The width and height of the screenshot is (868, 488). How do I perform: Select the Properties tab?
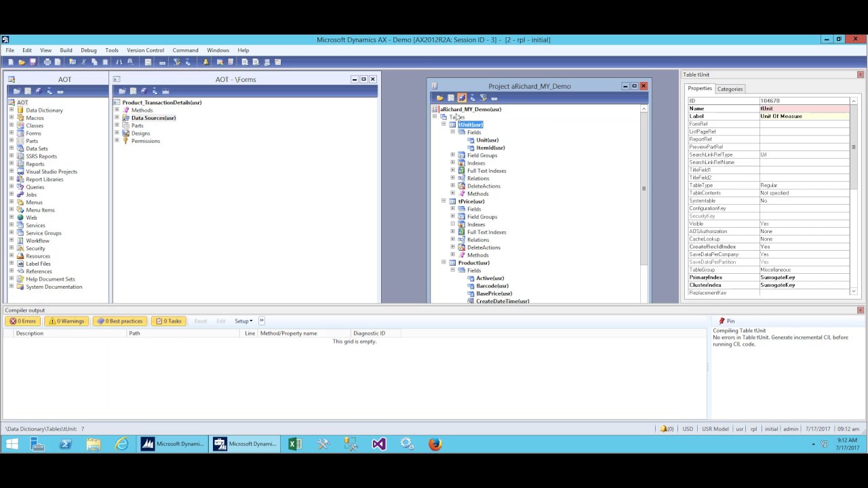point(700,89)
